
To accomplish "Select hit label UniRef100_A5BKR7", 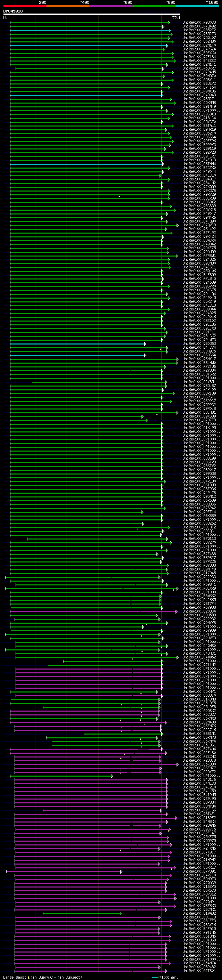I will pyautogui.click(x=199, y=68).
